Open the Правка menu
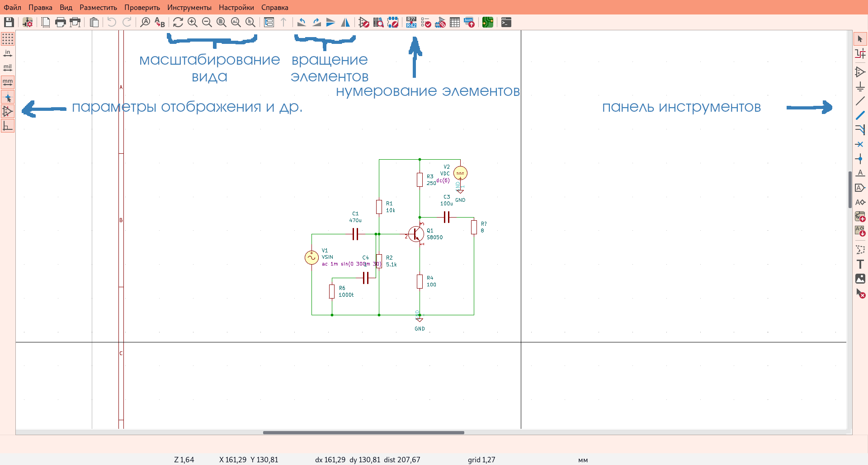The width and height of the screenshot is (868, 465). tap(40, 7)
